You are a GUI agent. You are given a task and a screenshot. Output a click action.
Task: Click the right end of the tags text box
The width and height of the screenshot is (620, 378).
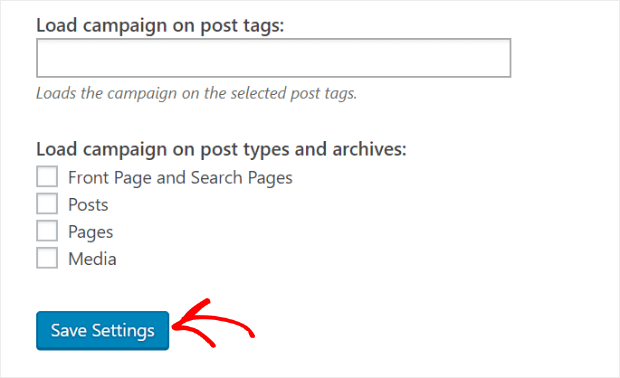[x=498, y=58]
